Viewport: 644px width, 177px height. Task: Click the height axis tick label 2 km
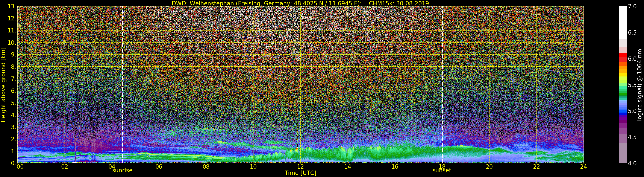tap(13, 139)
